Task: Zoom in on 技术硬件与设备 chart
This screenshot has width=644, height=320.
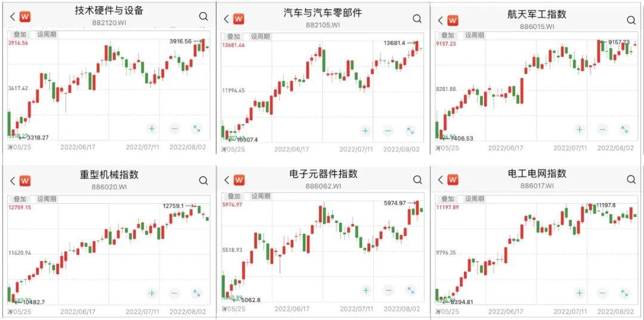Action: coord(151,128)
